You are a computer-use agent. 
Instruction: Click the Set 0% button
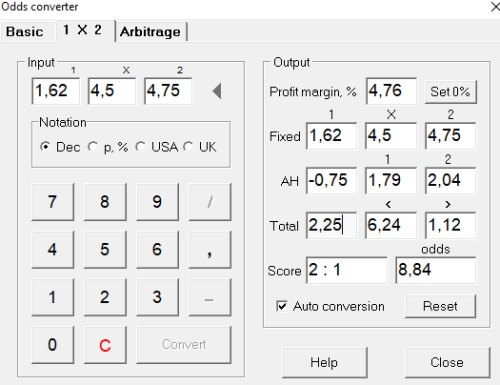[x=450, y=91]
